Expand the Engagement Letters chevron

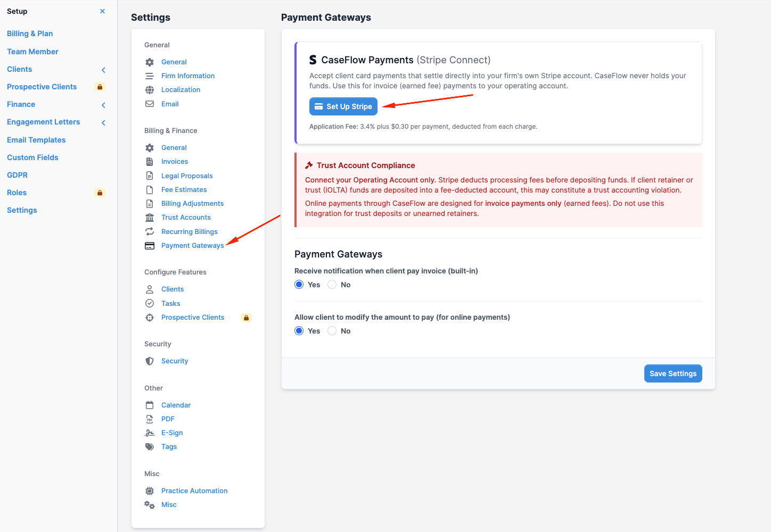click(103, 122)
